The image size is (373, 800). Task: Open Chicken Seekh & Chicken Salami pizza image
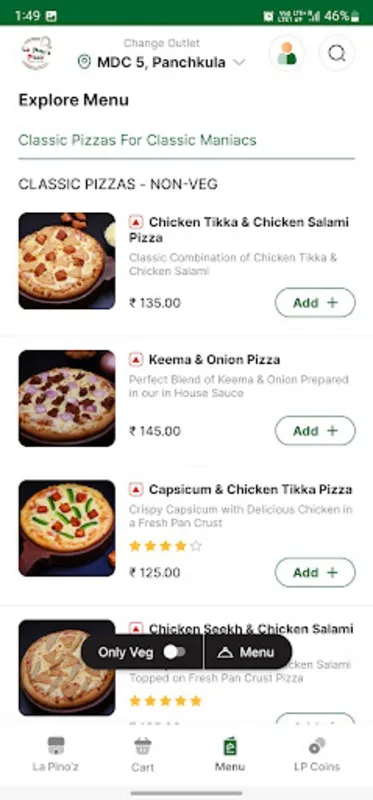67,667
